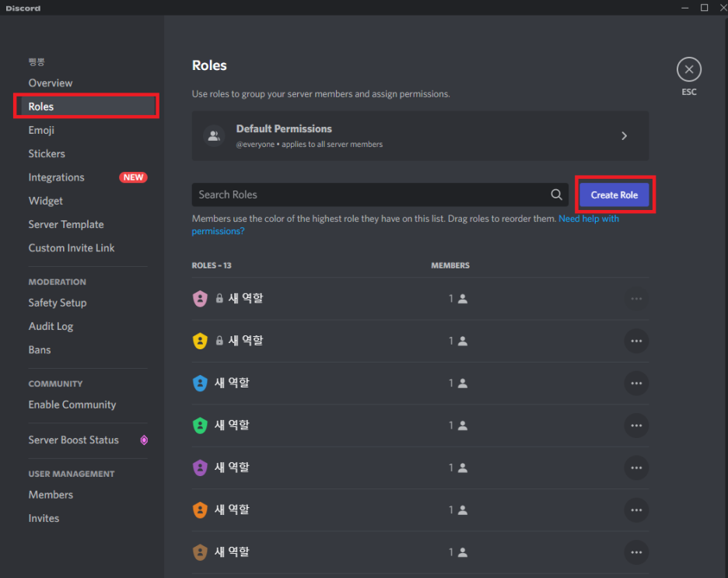View members of the pink role
This screenshot has width=728, height=578.
click(x=458, y=299)
